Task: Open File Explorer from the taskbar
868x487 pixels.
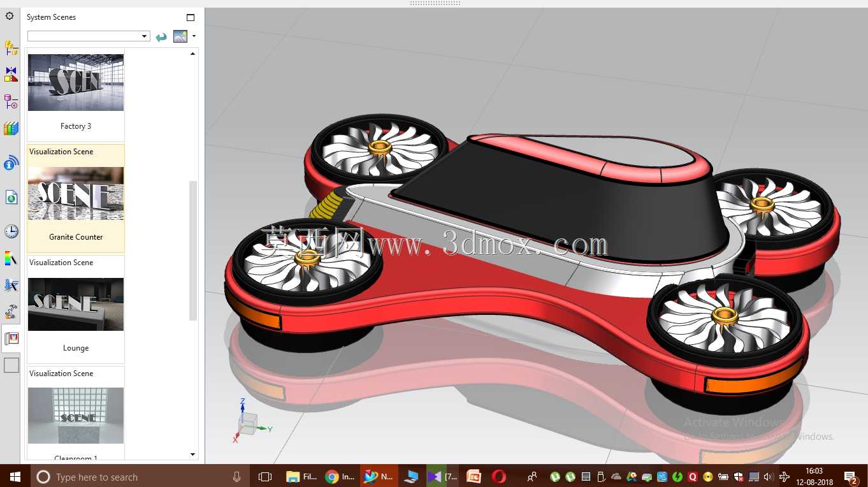Action: tap(301, 476)
